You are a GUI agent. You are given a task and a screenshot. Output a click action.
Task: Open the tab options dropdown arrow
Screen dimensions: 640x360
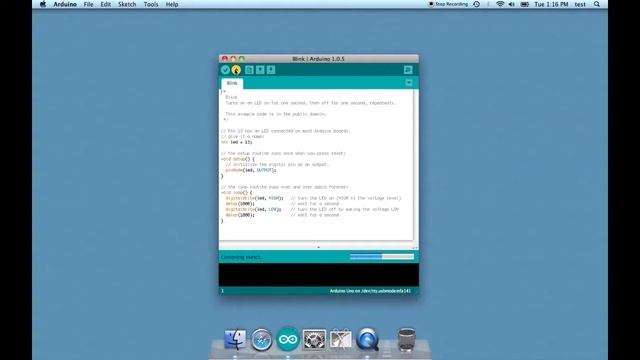tap(409, 83)
